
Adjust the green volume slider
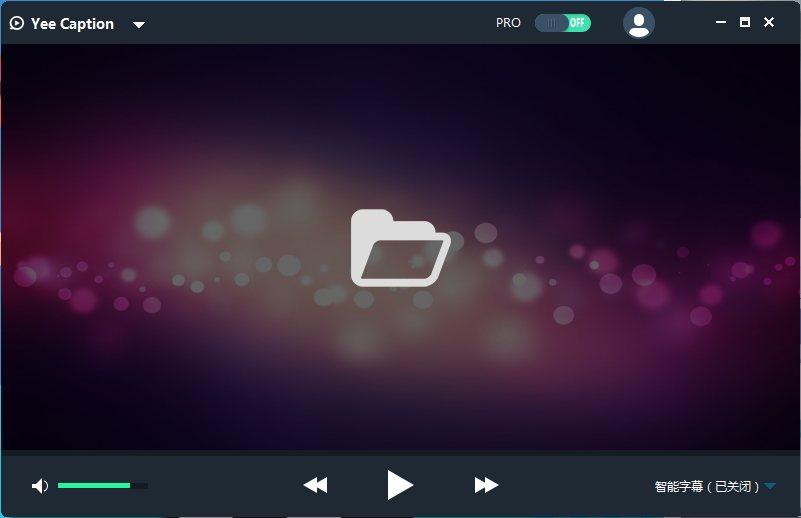click(x=103, y=486)
